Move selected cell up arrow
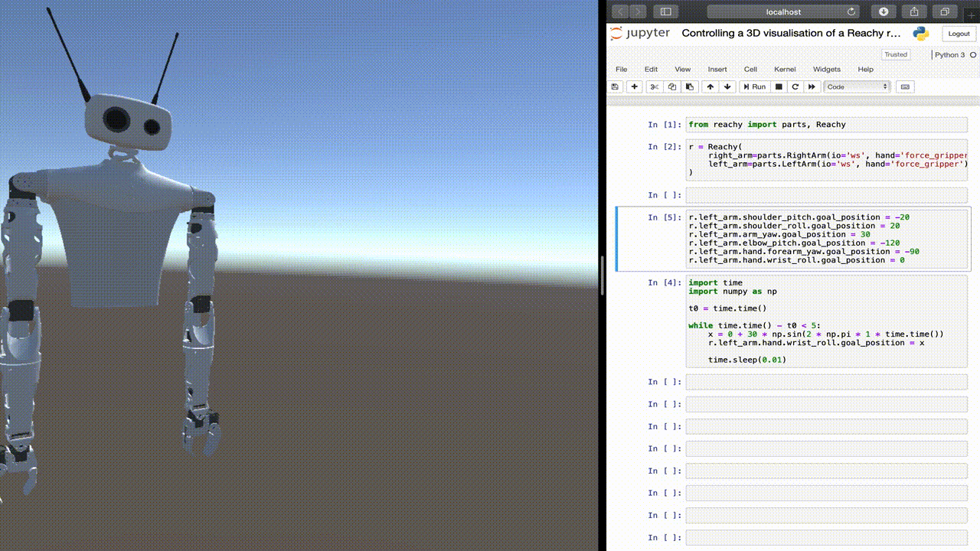980x551 pixels. pyautogui.click(x=710, y=86)
